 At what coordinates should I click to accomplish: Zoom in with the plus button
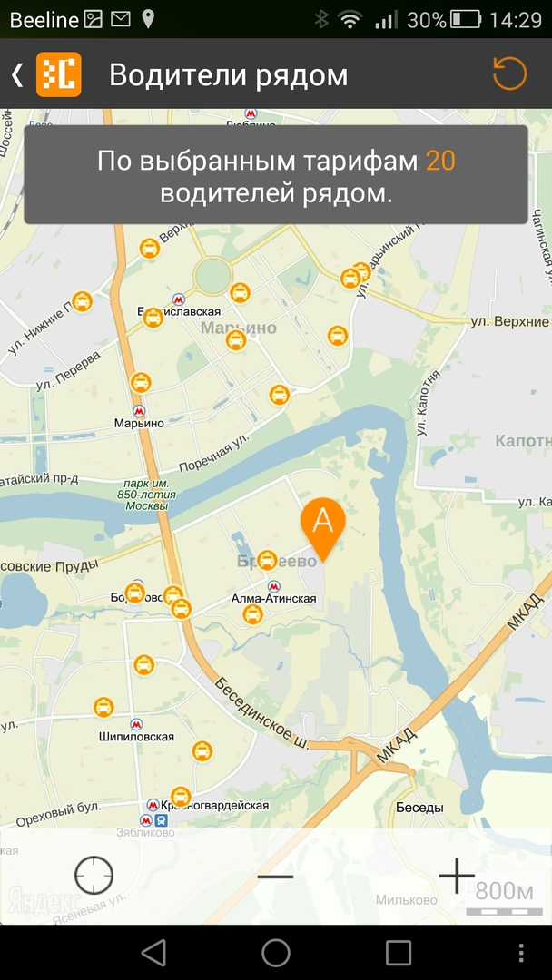pos(457,876)
